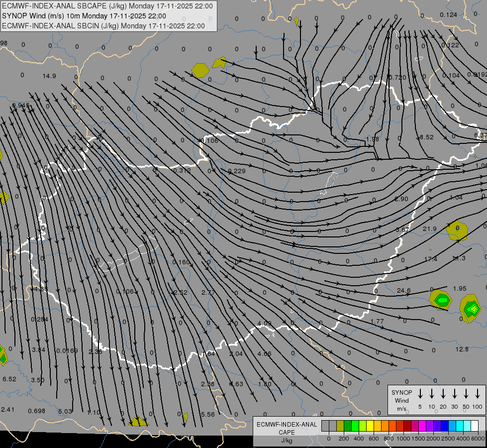Click the map value 0.312

pos(182,170)
